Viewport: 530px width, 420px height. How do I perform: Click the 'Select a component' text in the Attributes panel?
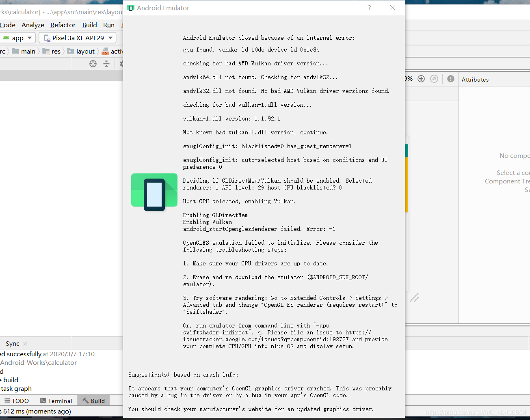513,172
